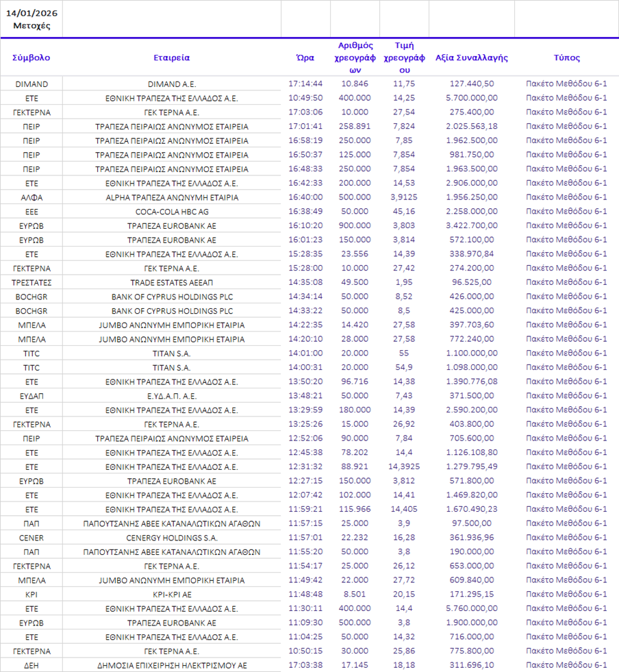Select the 14/01/2026 Μετοχές date cell
619x672 pixels.
click(31, 19)
